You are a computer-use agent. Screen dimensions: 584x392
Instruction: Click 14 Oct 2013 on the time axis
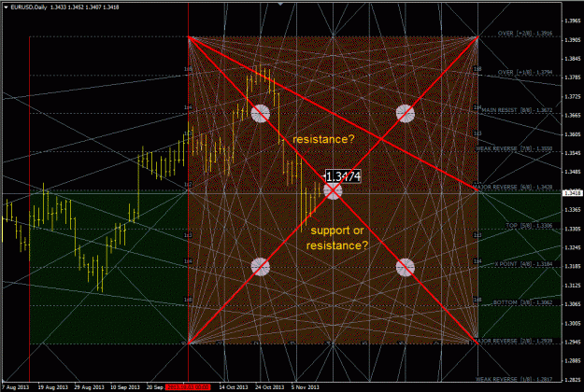(x=234, y=387)
